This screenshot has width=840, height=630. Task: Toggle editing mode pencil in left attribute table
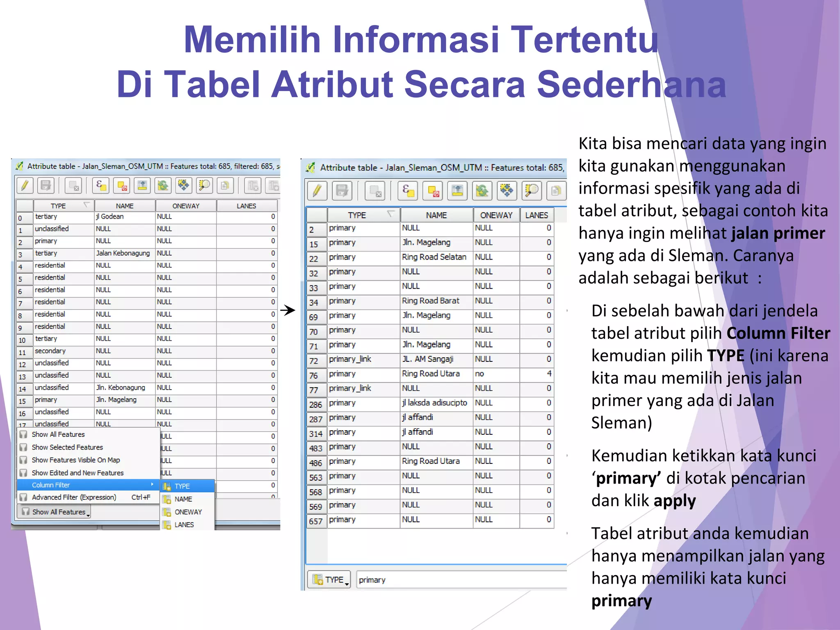pyautogui.click(x=25, y=186)
